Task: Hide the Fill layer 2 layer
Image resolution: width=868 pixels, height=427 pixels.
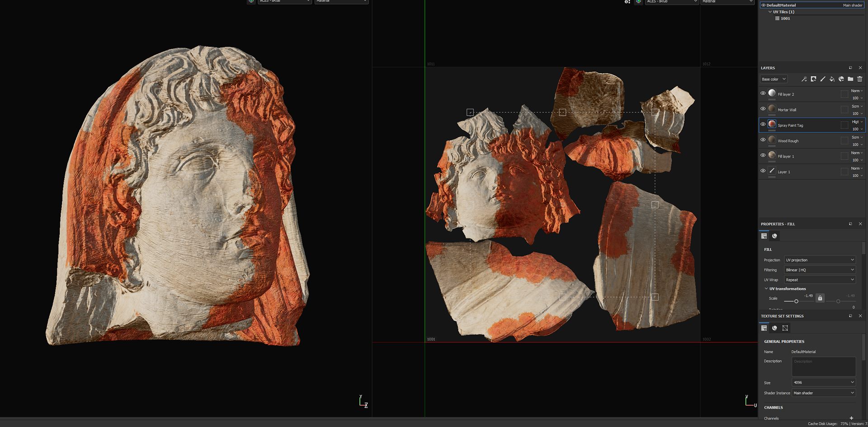Action: tap(763, 93)
